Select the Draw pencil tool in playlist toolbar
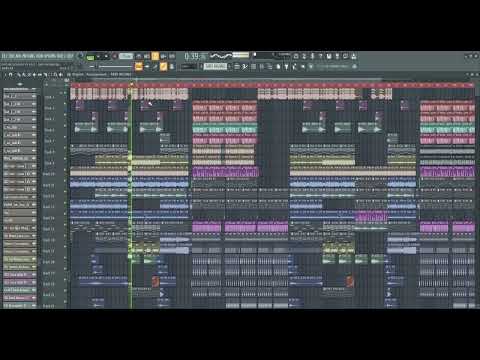 [18, 75]
